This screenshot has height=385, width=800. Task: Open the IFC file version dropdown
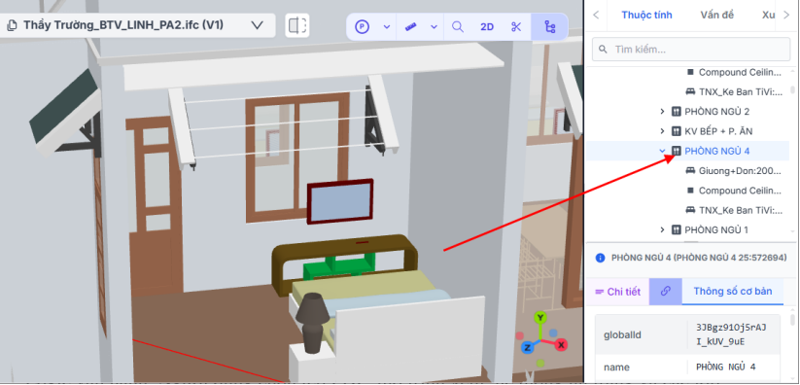(x=258, y=25)
